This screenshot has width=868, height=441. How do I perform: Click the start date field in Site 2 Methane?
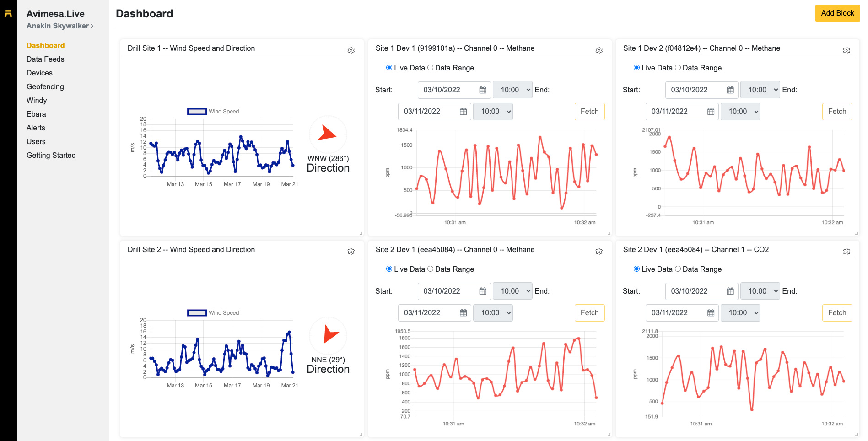pyautogui.click(x=448, y=291)
